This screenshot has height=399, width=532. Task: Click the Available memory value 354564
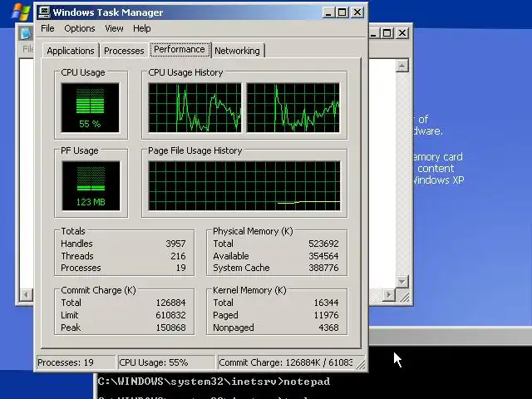click(x=323, y=256)
